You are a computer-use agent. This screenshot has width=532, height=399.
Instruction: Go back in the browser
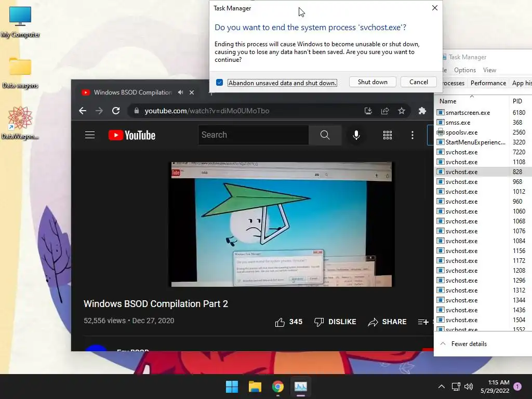83,111
